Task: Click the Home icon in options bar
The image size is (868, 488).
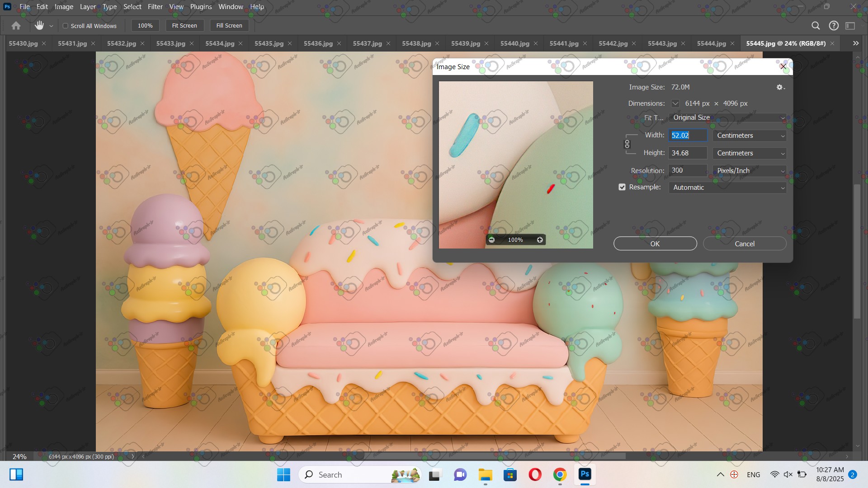Action: click(x=16, y=26)
